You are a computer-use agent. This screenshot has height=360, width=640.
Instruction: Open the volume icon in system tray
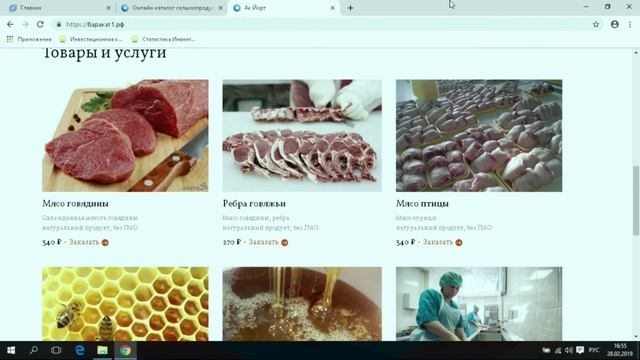569,350
